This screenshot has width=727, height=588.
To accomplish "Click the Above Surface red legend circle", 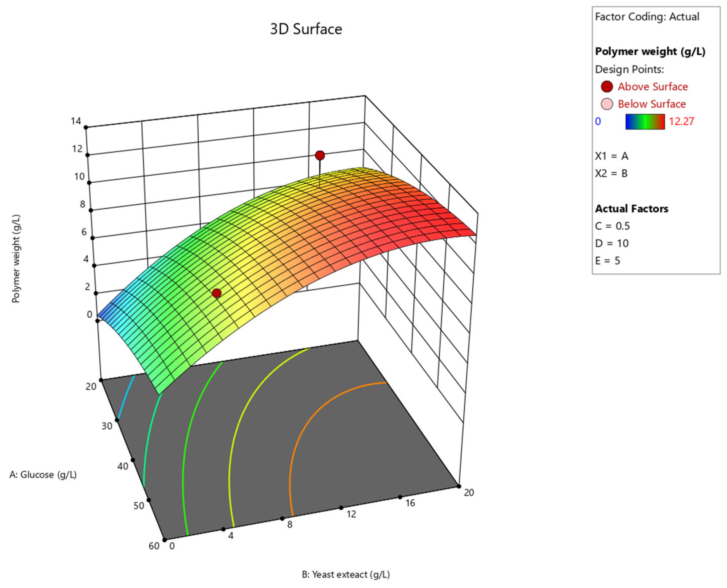I will pos(606,86).
